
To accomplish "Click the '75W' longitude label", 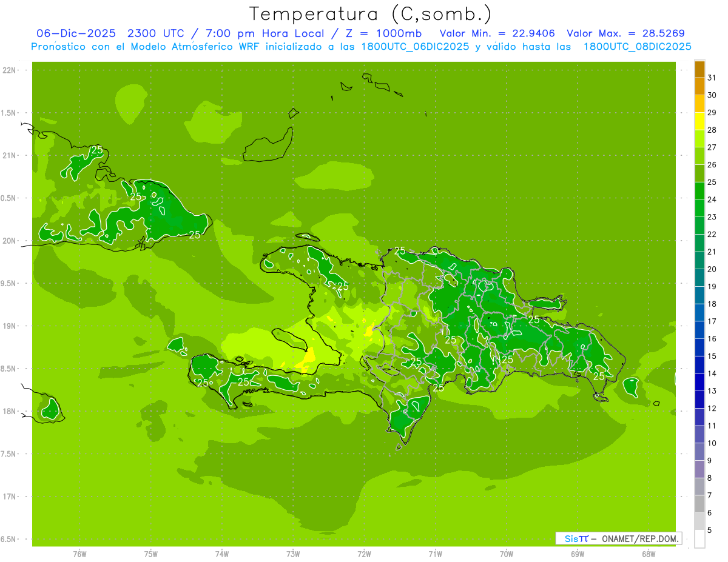I will point(151,554).
